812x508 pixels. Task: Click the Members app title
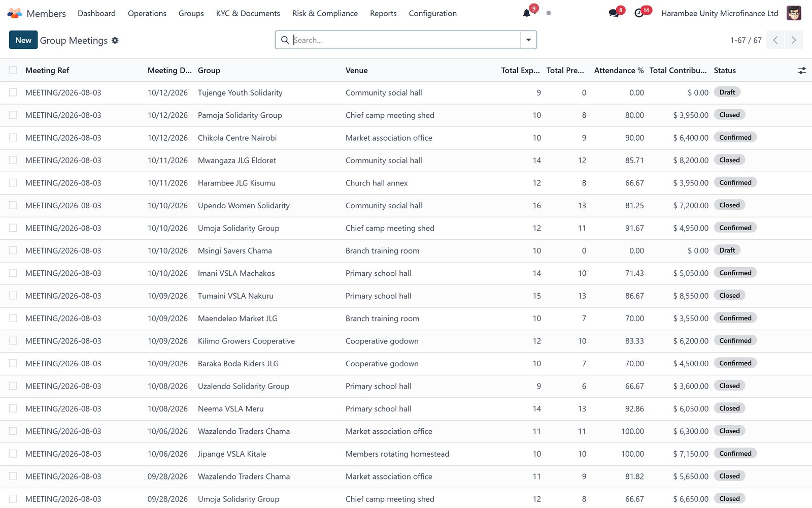click(x=46, y=13)
